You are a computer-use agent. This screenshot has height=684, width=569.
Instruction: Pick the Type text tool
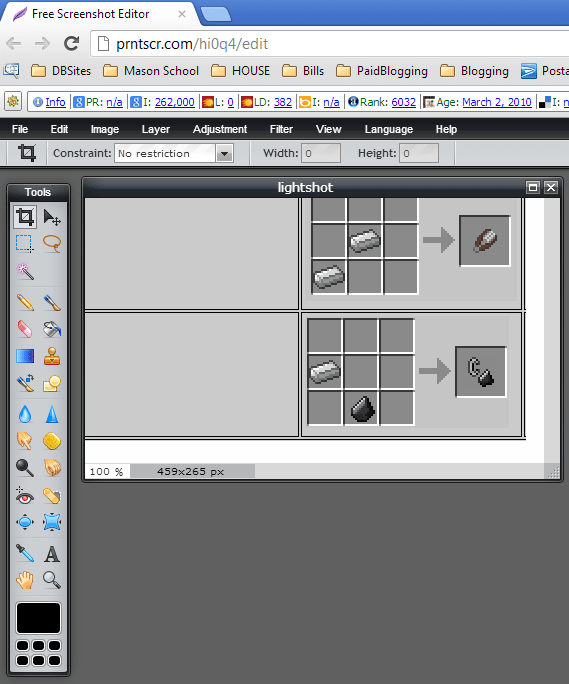click(52, 553)
